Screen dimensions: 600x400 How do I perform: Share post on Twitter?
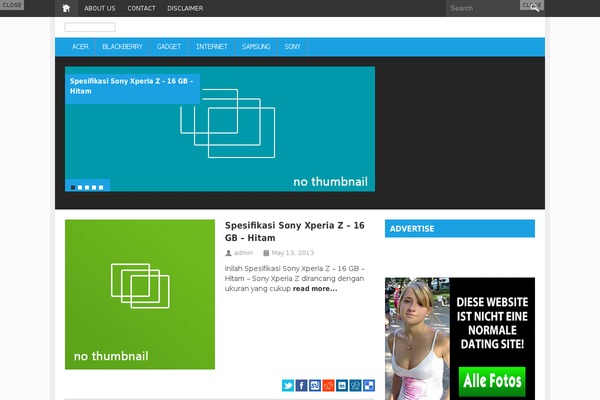288,385
